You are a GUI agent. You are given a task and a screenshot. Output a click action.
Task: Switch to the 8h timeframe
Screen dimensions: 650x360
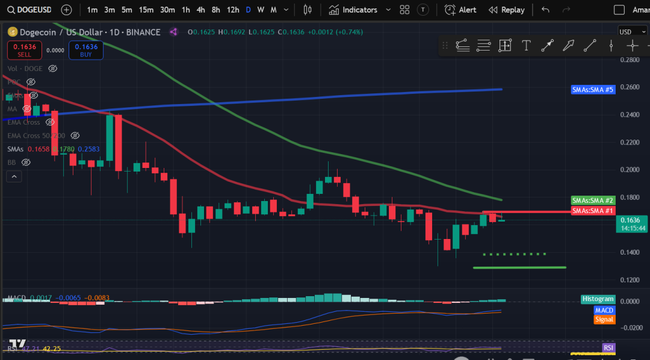click(216, 10)
